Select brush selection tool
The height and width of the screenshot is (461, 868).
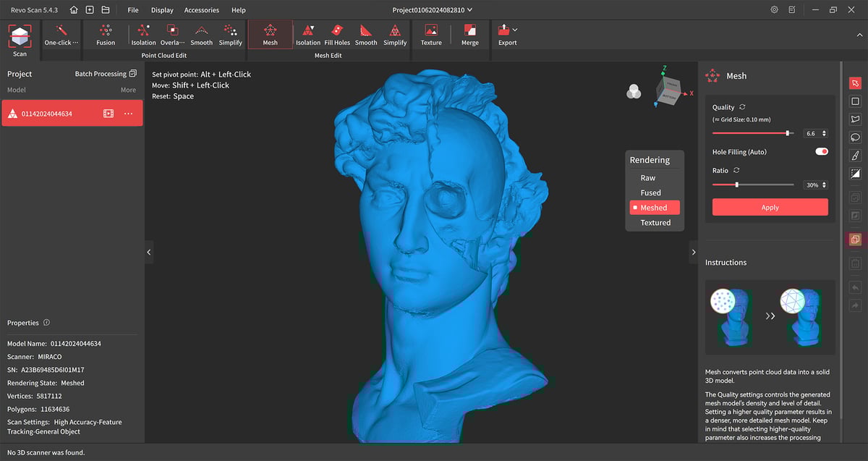pos(855,156)
